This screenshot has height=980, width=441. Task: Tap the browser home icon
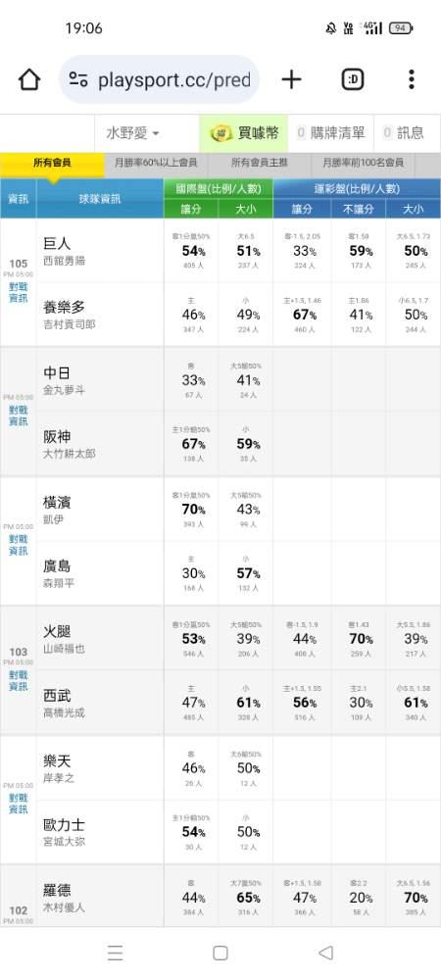click(29, 79)
